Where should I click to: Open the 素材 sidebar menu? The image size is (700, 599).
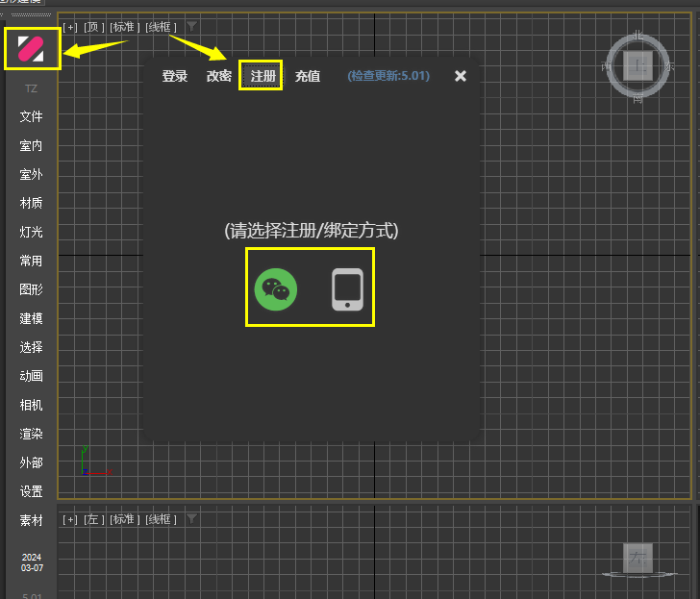[31, 520]
